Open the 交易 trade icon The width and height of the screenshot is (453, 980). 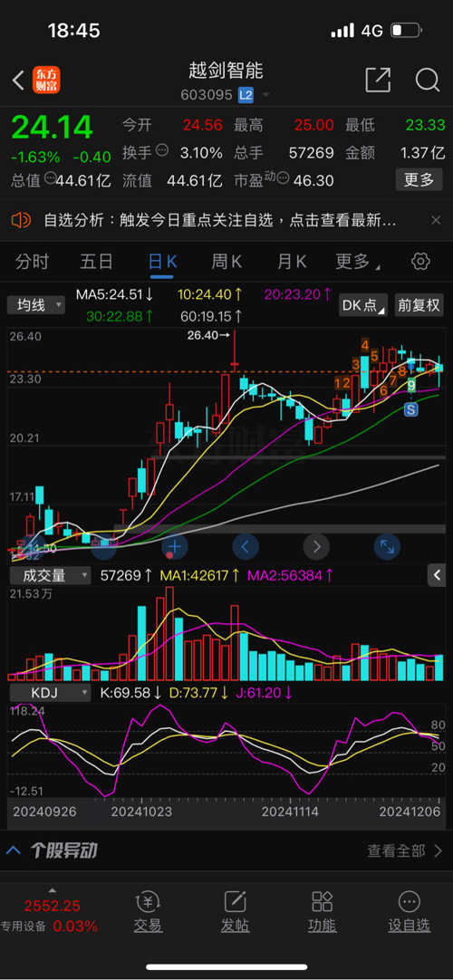pos(148,912)
